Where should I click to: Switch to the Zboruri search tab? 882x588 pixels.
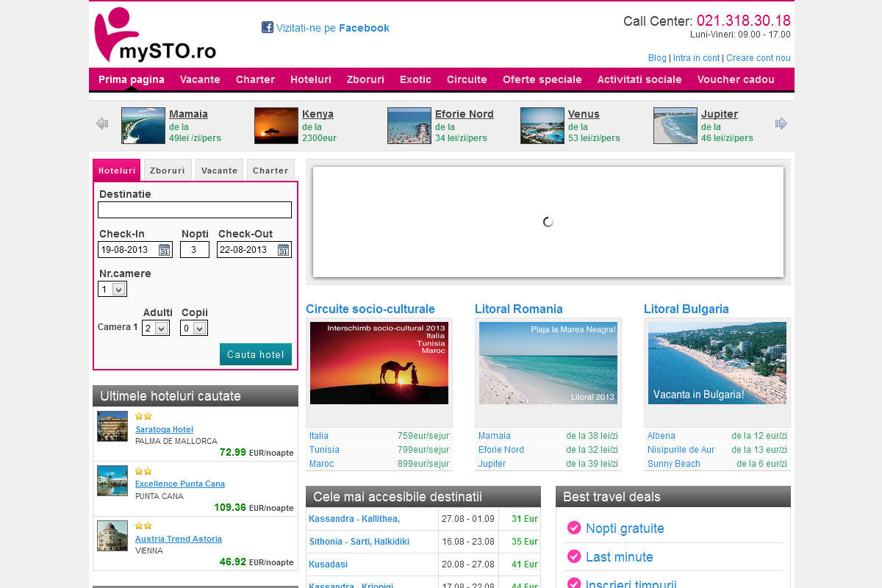tap(167, 170)
